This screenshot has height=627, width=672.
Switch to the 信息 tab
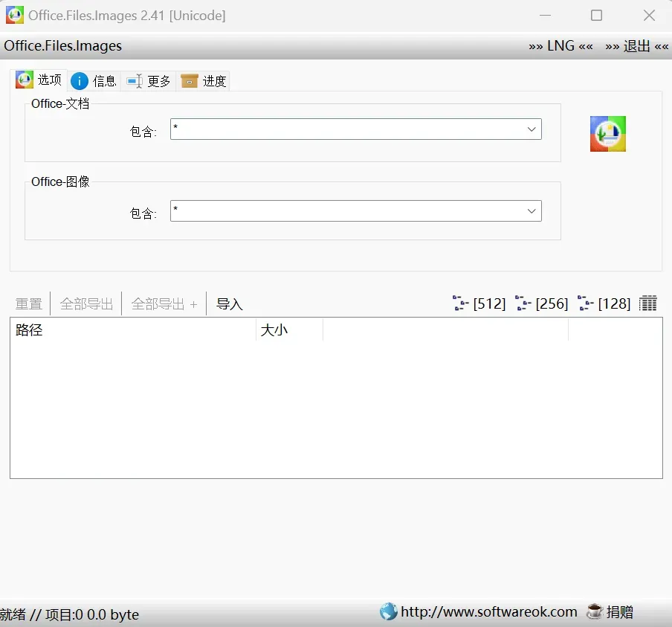coord(94,81)
